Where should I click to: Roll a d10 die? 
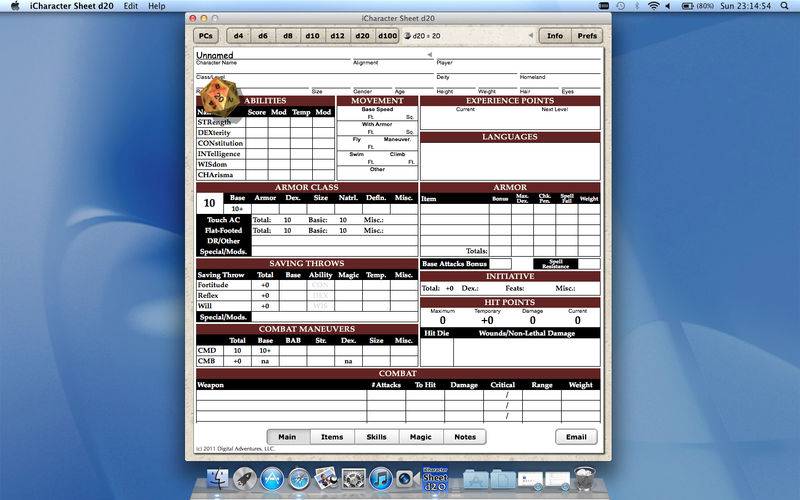(313, 36)
